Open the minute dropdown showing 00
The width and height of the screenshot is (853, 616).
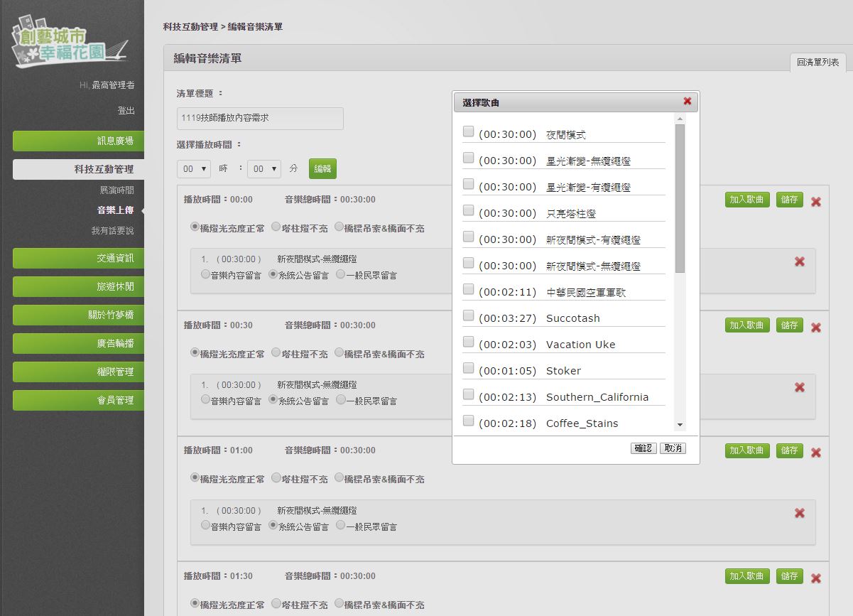click(x=264, y=169)
